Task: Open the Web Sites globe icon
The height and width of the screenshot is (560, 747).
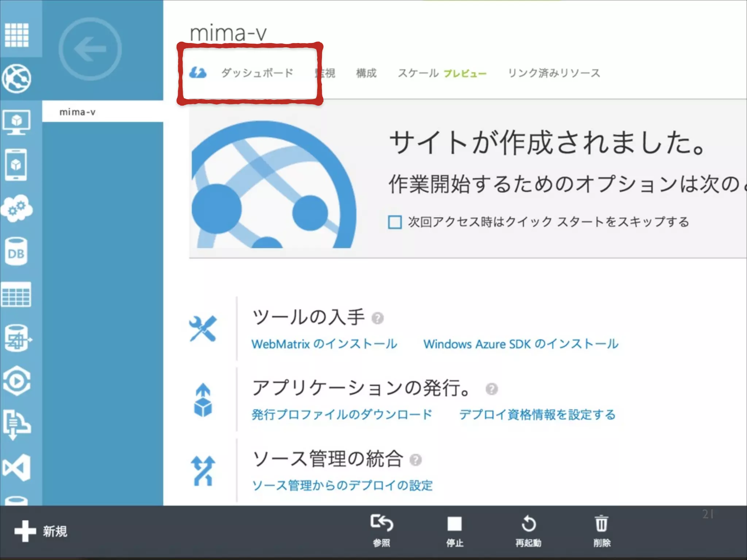Action: [x=17, y=78]
